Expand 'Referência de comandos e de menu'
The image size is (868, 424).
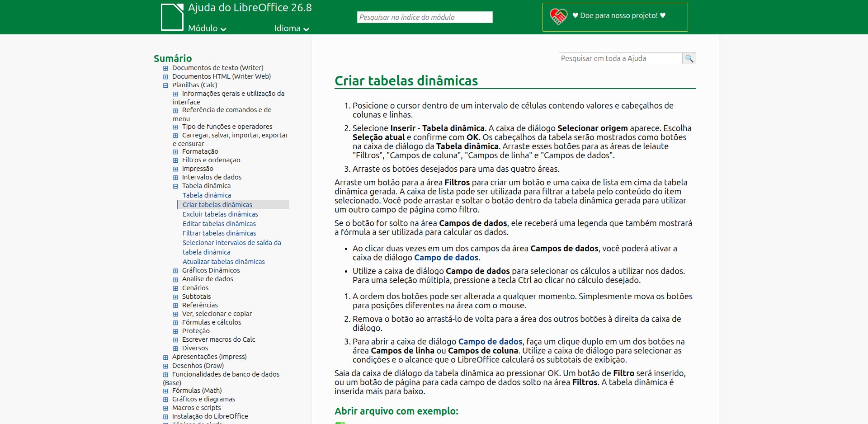click(x=175, y=110)
